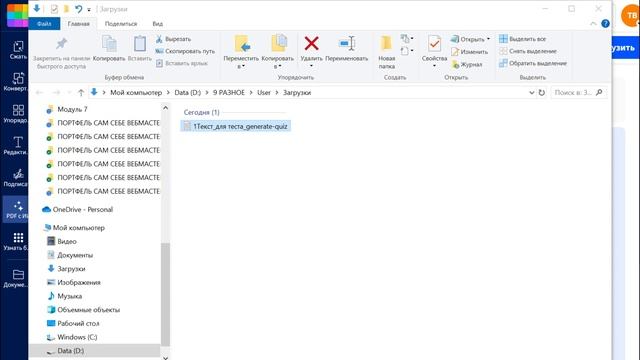The height and width of the screenshot is (360, 640).
Task: Open the Файл tab
Action: pos(44,24)
